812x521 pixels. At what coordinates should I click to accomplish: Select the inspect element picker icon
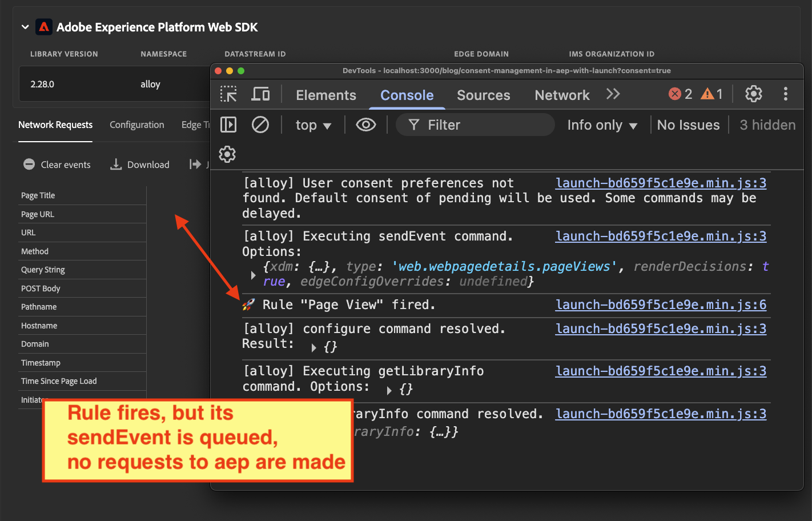[228, 94]
